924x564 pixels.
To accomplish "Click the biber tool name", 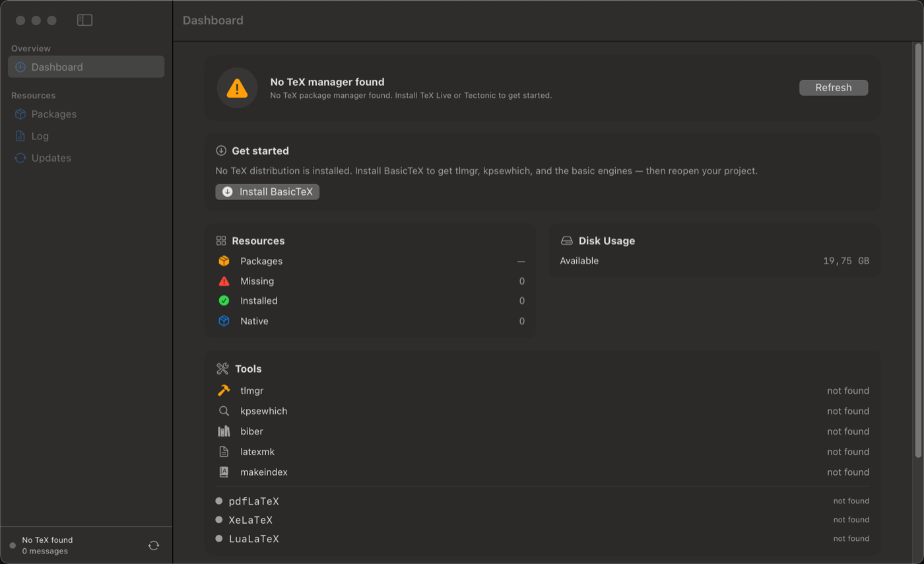I will [x=252, y=431].
